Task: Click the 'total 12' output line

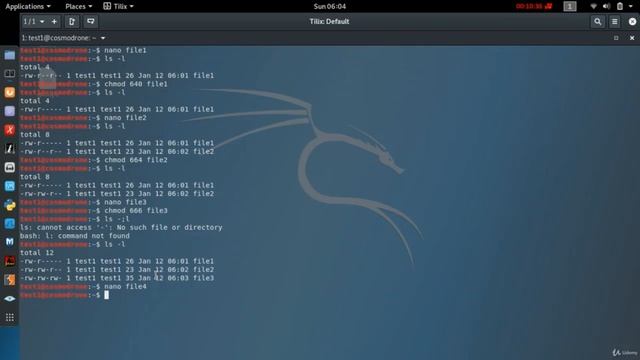Action: coord(37,253)
